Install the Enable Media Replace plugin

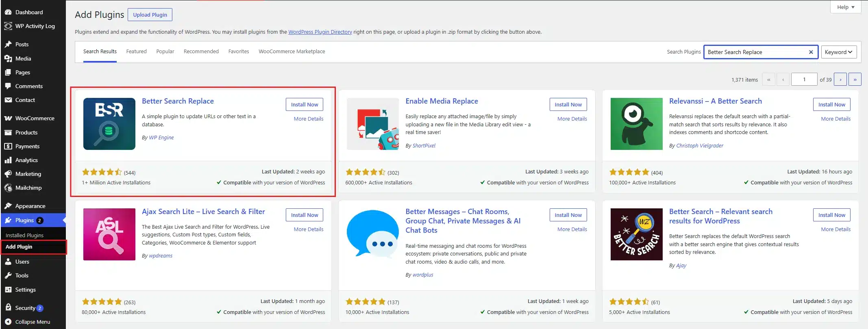(x=568, y=104)
